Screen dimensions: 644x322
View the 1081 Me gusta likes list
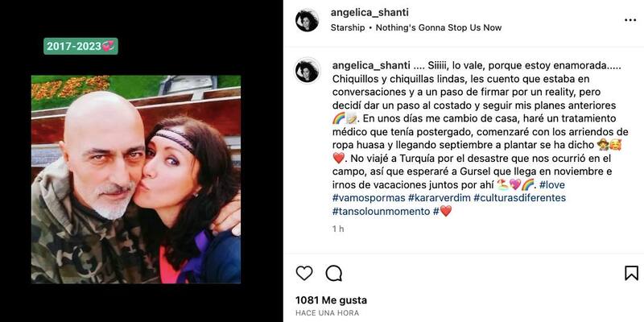click(331, 300)
